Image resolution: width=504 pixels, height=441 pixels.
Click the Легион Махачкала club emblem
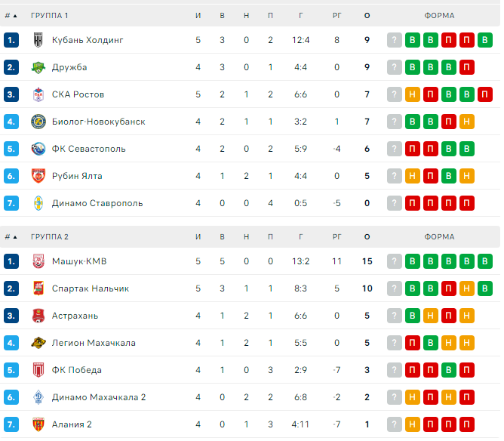[x=38, y=343]
